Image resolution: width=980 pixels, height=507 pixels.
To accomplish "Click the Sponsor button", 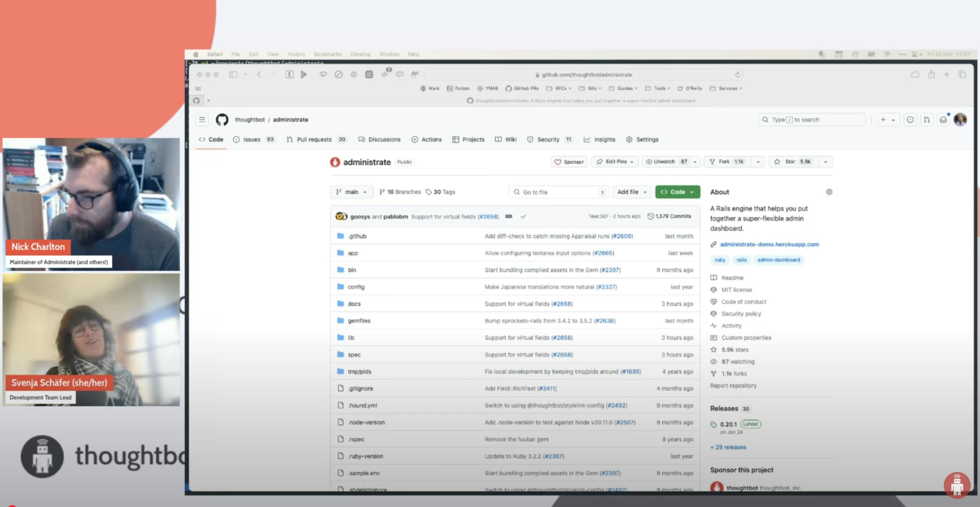I will pos(569,162).
